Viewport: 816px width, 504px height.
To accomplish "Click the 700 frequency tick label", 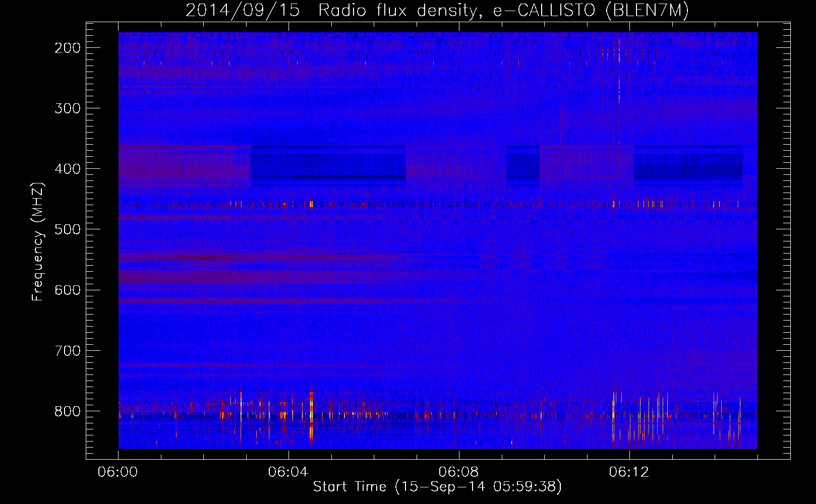I will [x=67, y=350].
